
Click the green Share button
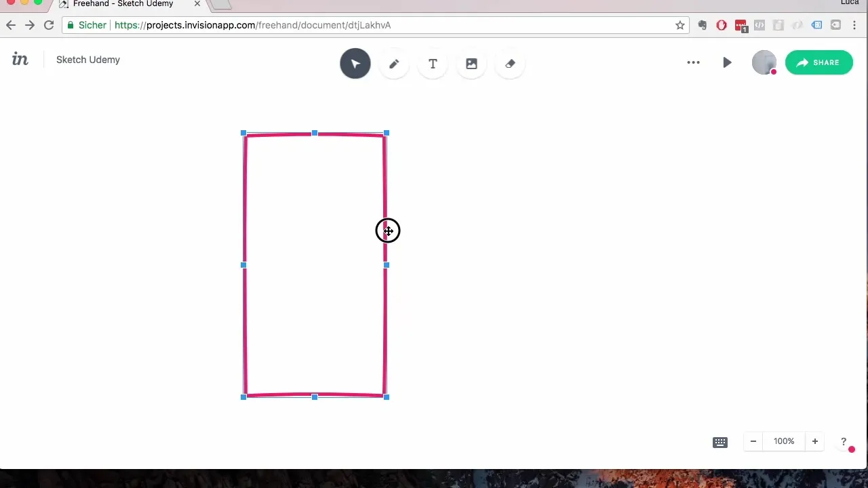tap(819, 62)
